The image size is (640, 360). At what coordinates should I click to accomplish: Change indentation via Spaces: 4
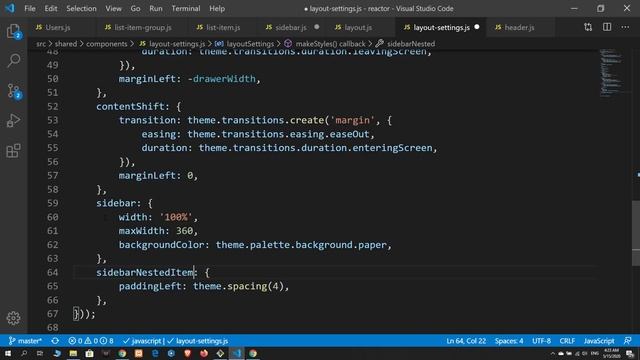click(509, 341)
